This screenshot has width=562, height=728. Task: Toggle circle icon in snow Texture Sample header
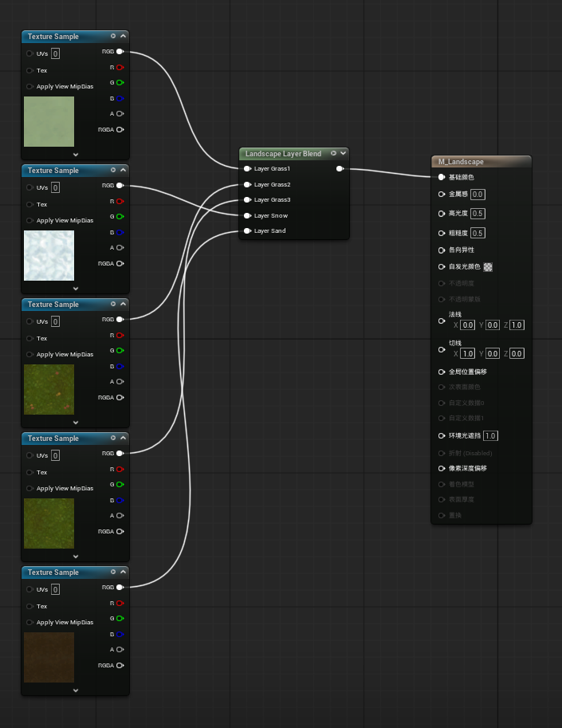point(113,170)
